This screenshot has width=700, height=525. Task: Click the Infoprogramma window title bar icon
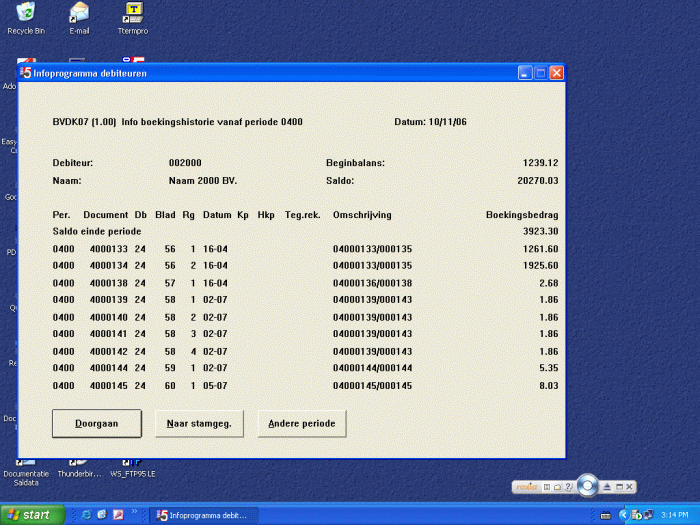point(25,73)
